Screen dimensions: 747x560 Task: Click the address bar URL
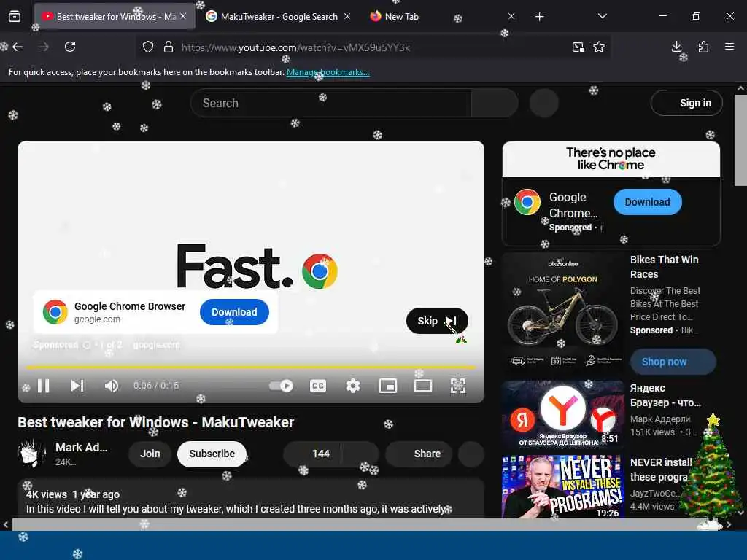295,47
